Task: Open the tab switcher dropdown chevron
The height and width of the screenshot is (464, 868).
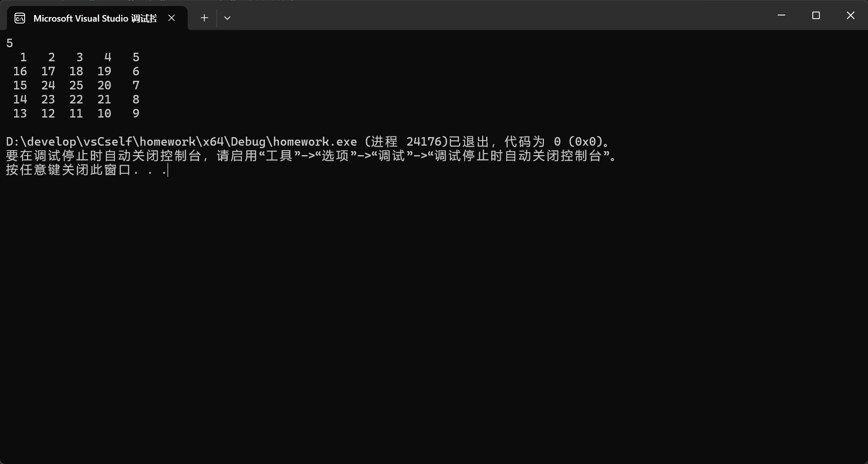Action: [227, 18]
